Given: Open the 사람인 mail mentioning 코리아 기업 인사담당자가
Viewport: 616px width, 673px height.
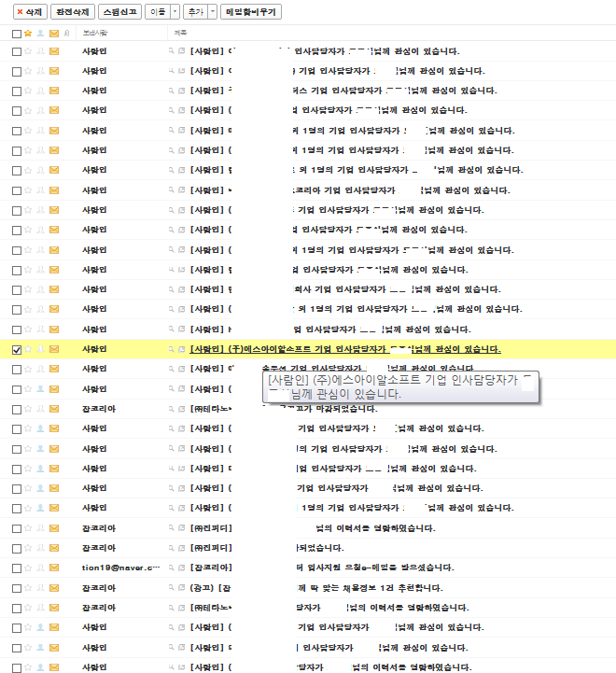Looking at the screenshot, I should coord(350,190).
